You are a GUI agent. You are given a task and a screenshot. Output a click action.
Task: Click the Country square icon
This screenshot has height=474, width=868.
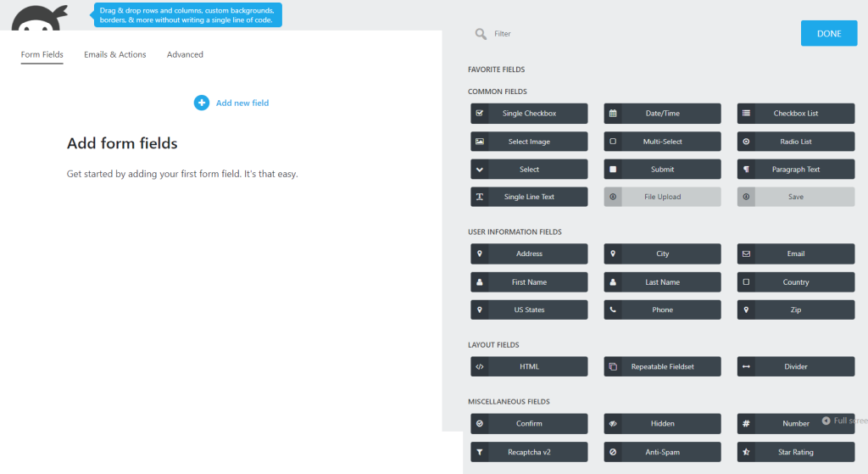(x=746, y=282)
